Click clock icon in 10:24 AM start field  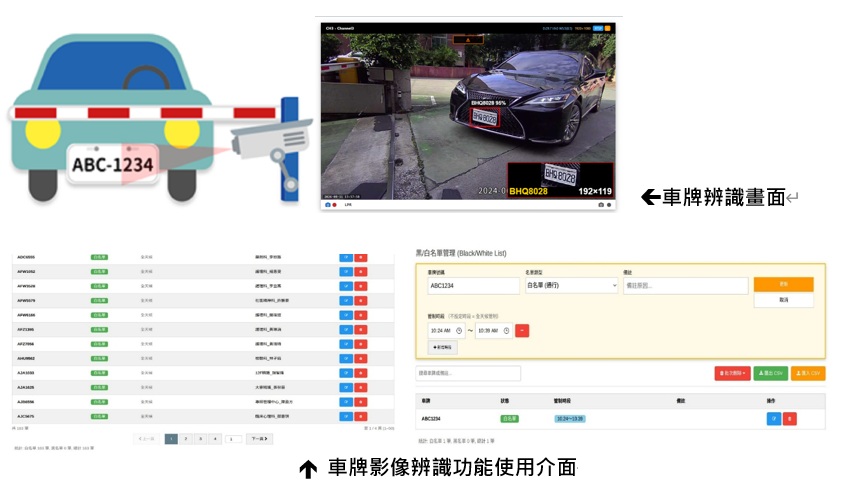[x=459, y=331]
